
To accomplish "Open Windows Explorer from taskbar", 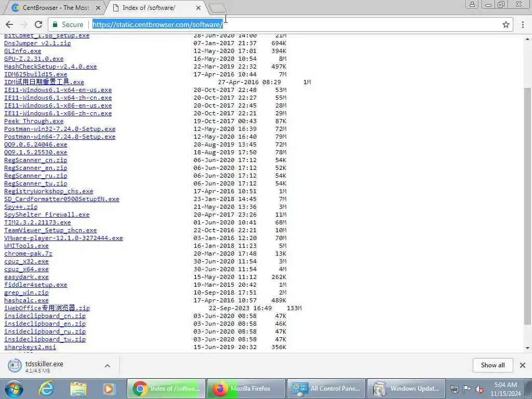I will tap(78, 389).
